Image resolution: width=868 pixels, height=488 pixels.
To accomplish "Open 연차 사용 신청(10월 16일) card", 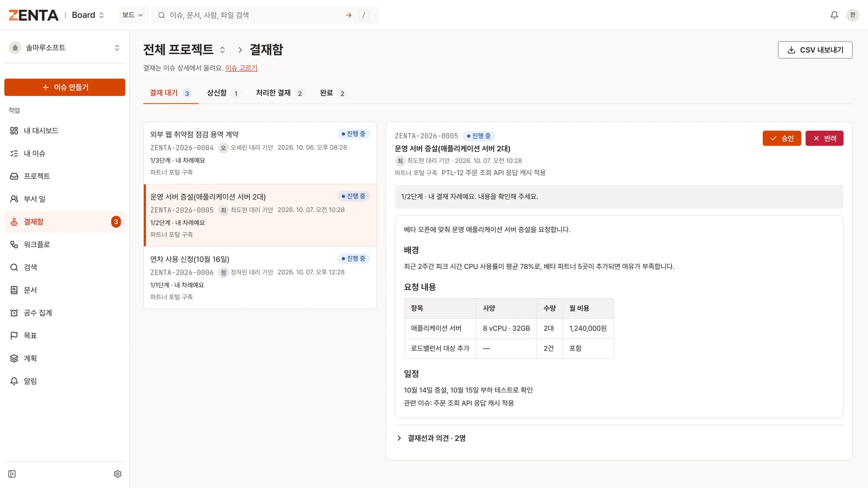I will [260, 278].
